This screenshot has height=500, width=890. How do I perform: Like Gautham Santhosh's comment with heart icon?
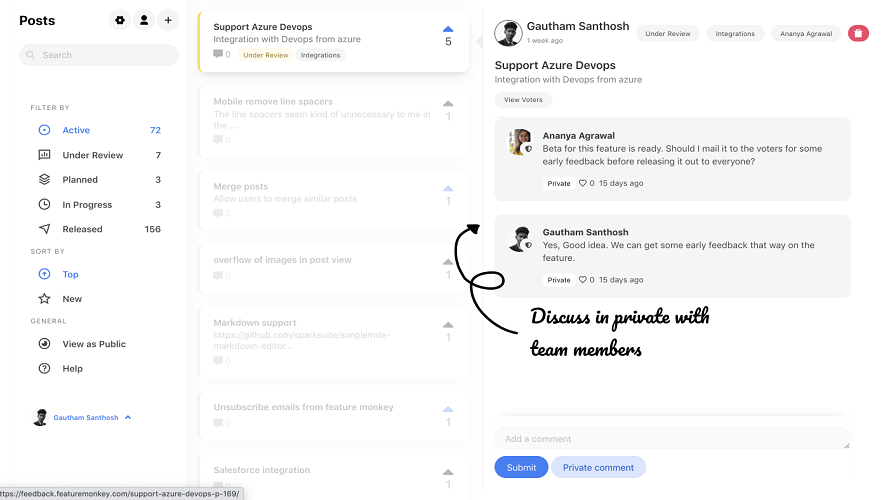point(582,280)
